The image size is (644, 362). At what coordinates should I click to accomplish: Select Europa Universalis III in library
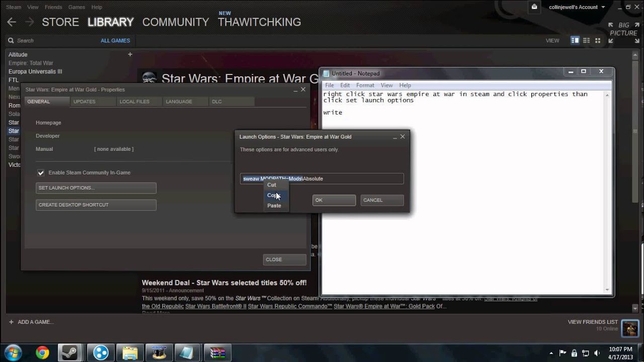point(35,72)
